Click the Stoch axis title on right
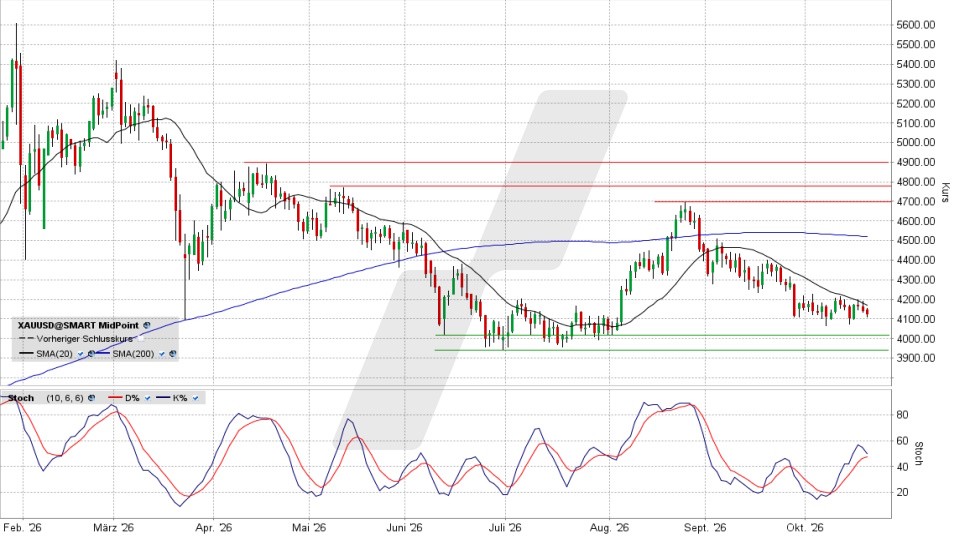 [918, 454]
